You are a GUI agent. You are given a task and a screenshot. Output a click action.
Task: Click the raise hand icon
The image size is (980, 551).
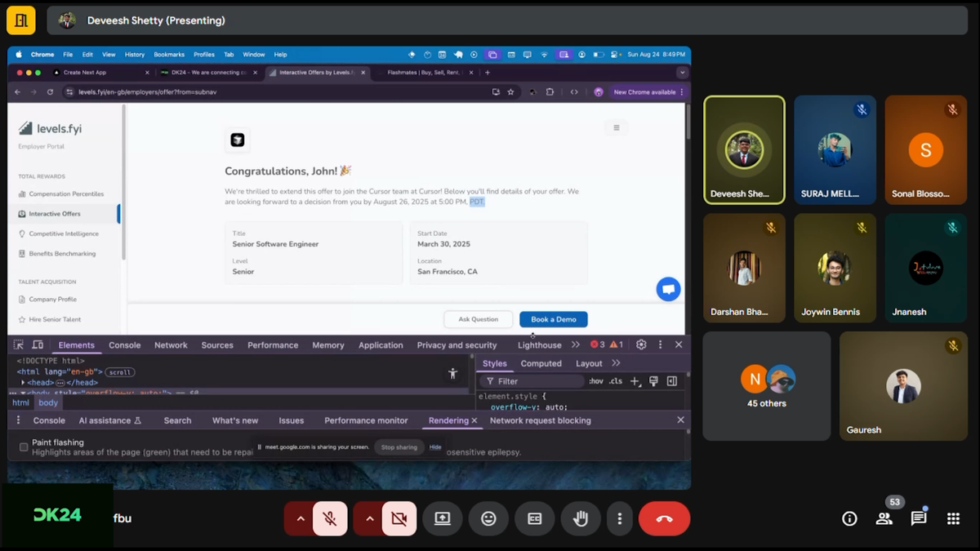coord(581,518)
